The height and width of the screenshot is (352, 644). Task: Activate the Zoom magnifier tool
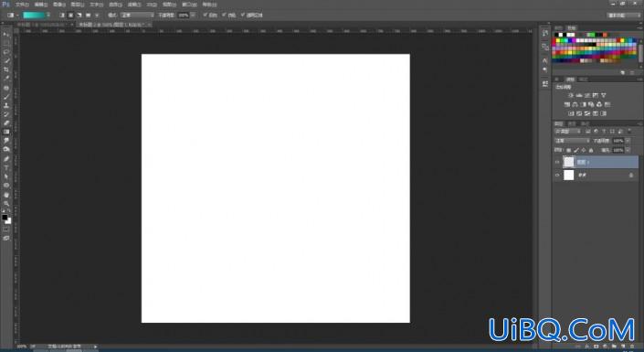[6, 203]
